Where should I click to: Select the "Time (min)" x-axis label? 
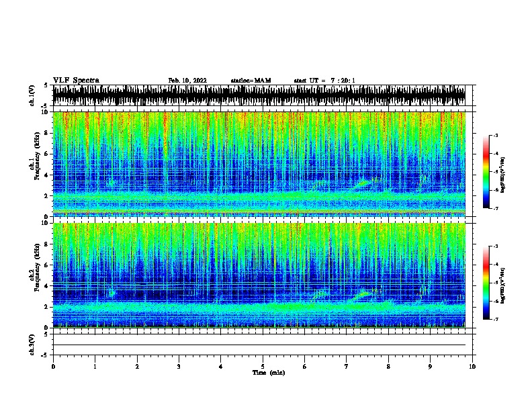tap(269, 373)
